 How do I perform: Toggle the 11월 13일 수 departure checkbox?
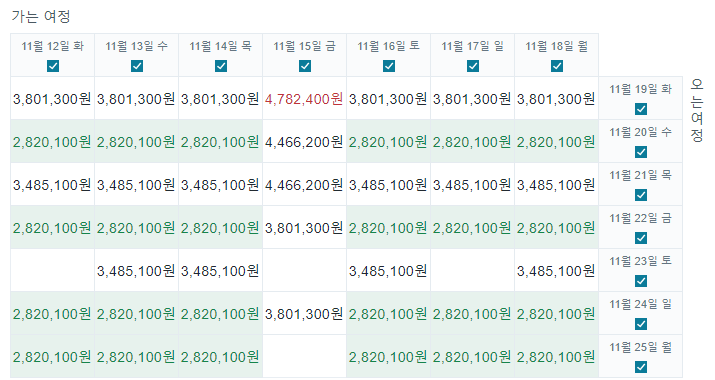tap(137, 66)
